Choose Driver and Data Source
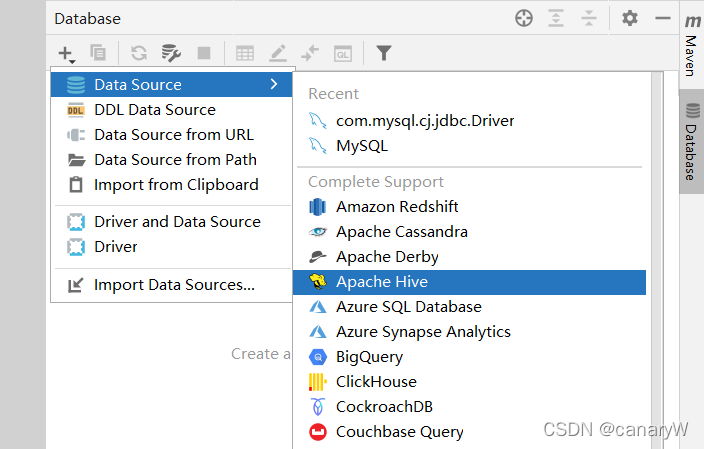The height and width of the screenshot is (449, 704). 172,222
